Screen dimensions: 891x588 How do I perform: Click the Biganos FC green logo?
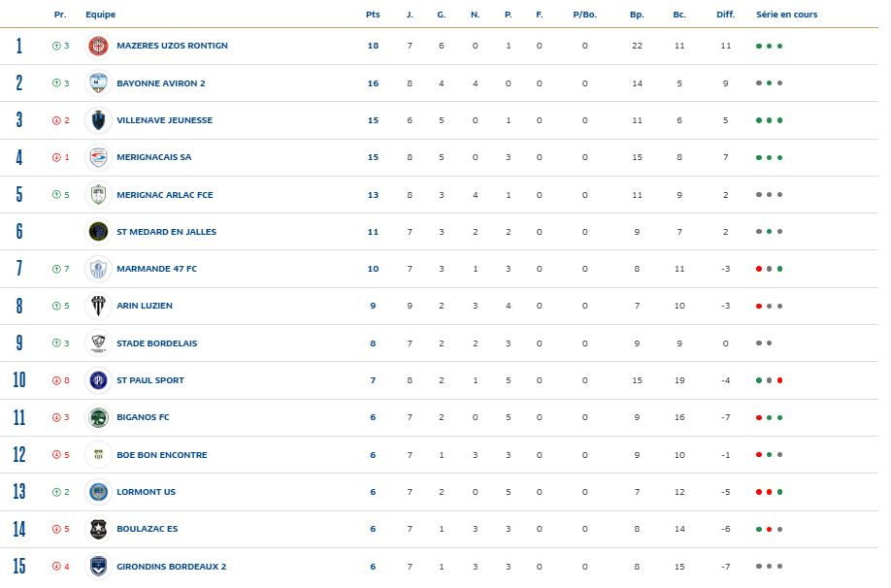(x=97, y=417)
